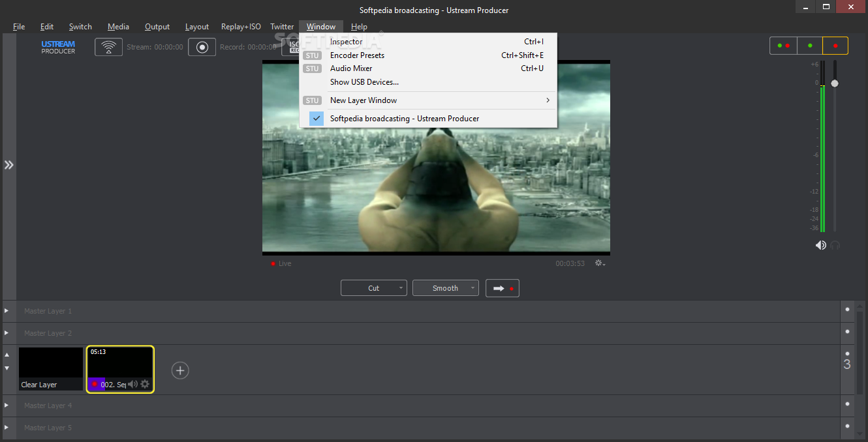Open the Replay+ISO menu
This screenshot has height=442, width=868.
pyautogui.click(x=241, y=27)
